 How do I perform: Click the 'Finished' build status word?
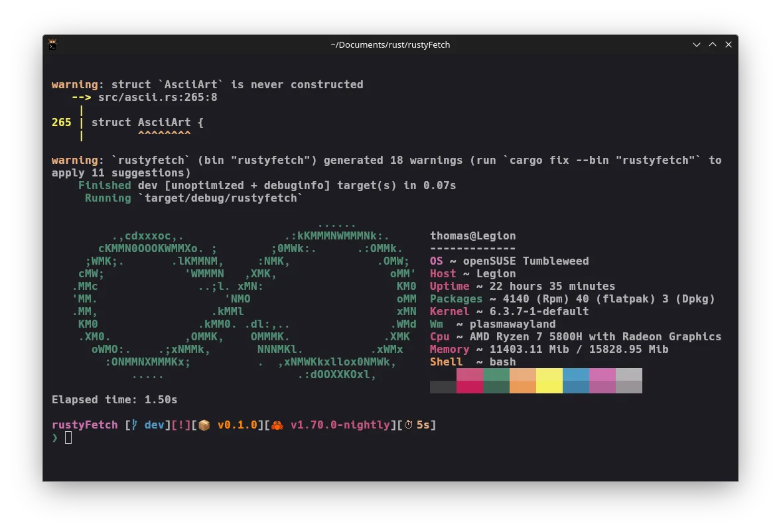click(x=104, y=185)
